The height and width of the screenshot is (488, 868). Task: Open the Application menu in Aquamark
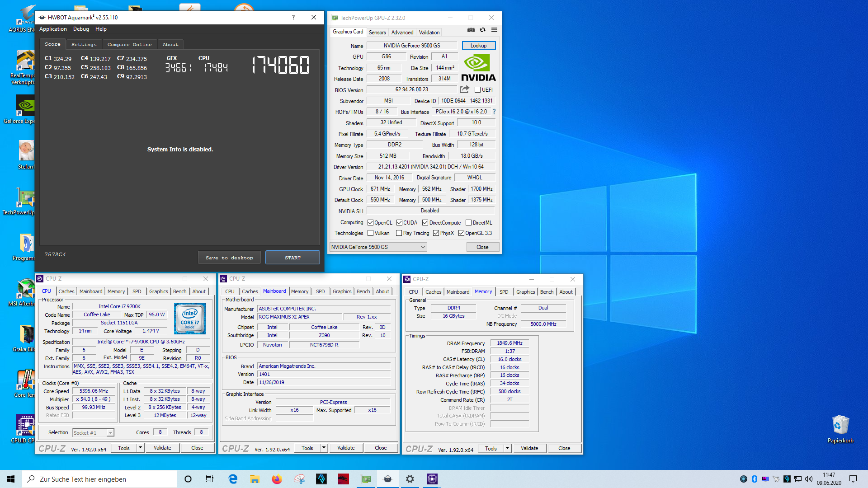pyautogui.click(x=53, y=29)
